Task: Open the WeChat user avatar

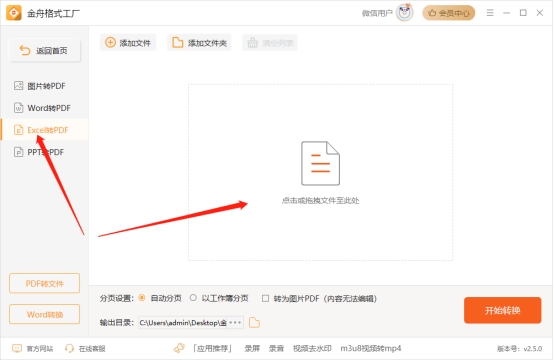Action: [x=405, y=13]
